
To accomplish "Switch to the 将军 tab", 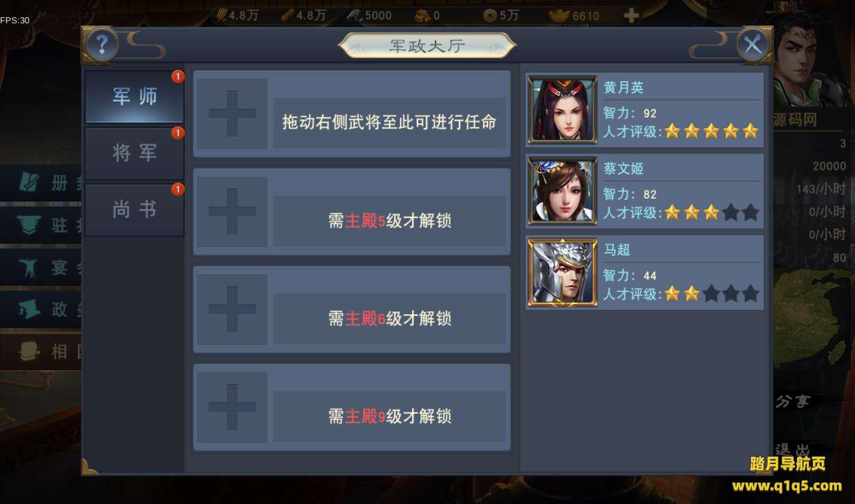I will [x=135, y=153].
